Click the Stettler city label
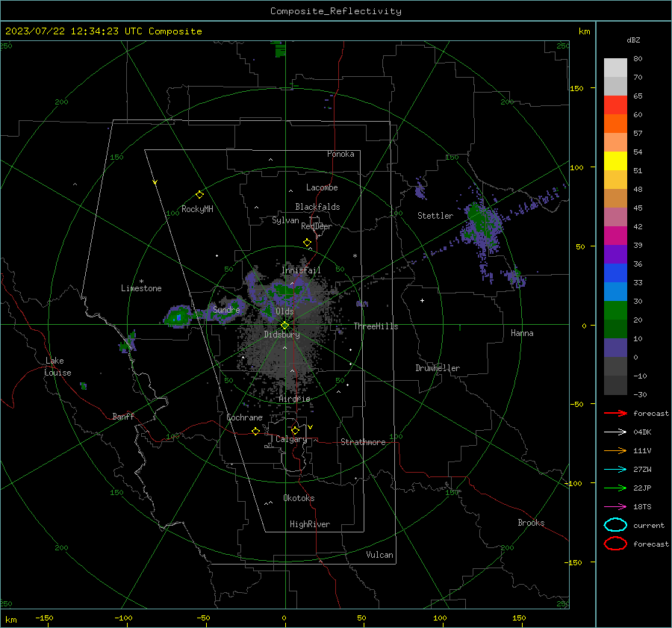This screenshot has height=628, width=672. (x=435, y=216)
